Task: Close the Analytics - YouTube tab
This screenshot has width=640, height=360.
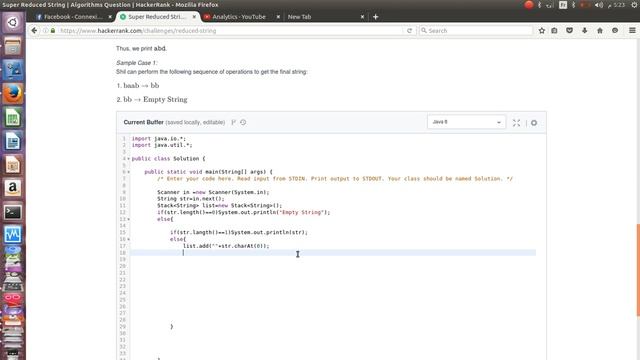Action: 278,17
